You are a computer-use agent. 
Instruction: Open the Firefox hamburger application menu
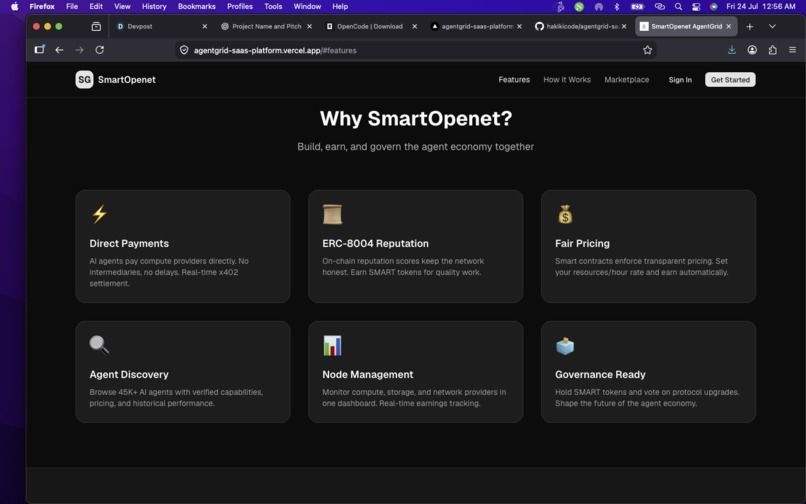click(793, 50)
